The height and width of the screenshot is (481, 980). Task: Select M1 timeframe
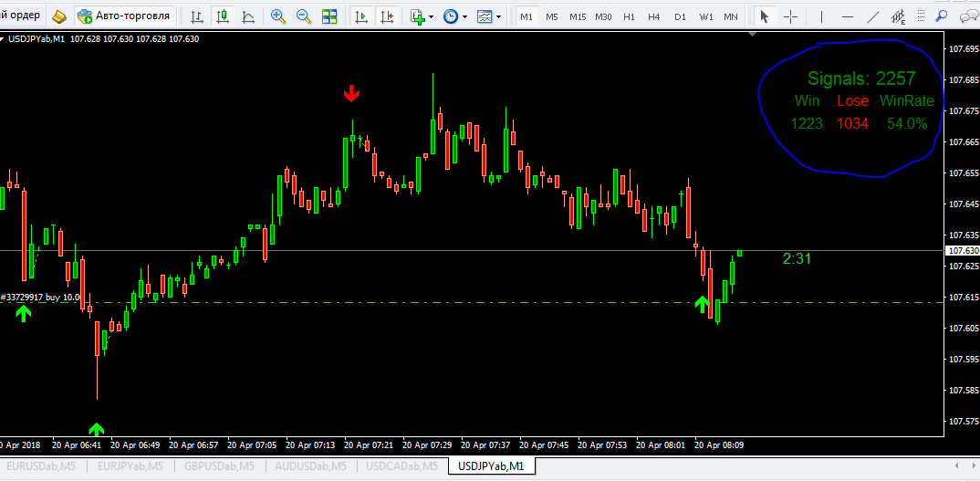(x=526, y=16)
